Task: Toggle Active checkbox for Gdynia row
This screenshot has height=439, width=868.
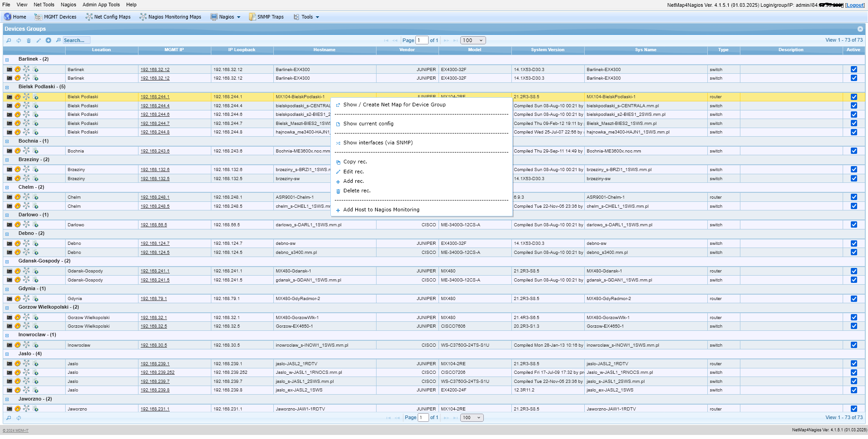Action: tap(854, 299)
